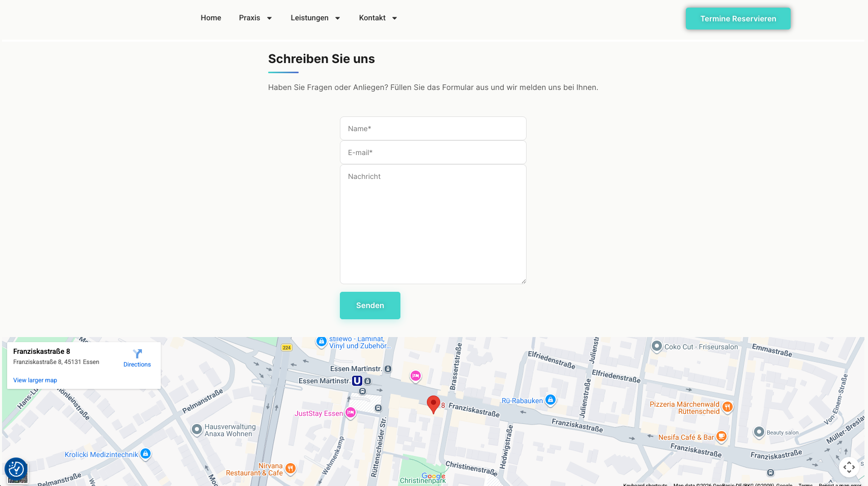Click the Report a map error link

click(837, 484)
